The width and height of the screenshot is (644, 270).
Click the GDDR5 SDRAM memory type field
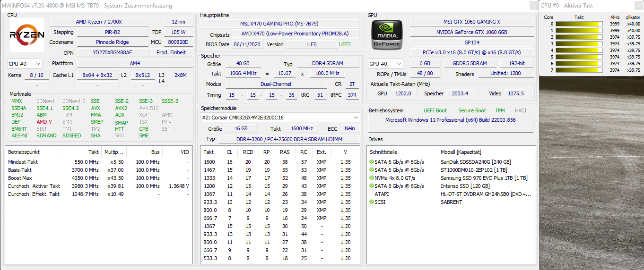[470, 64]
